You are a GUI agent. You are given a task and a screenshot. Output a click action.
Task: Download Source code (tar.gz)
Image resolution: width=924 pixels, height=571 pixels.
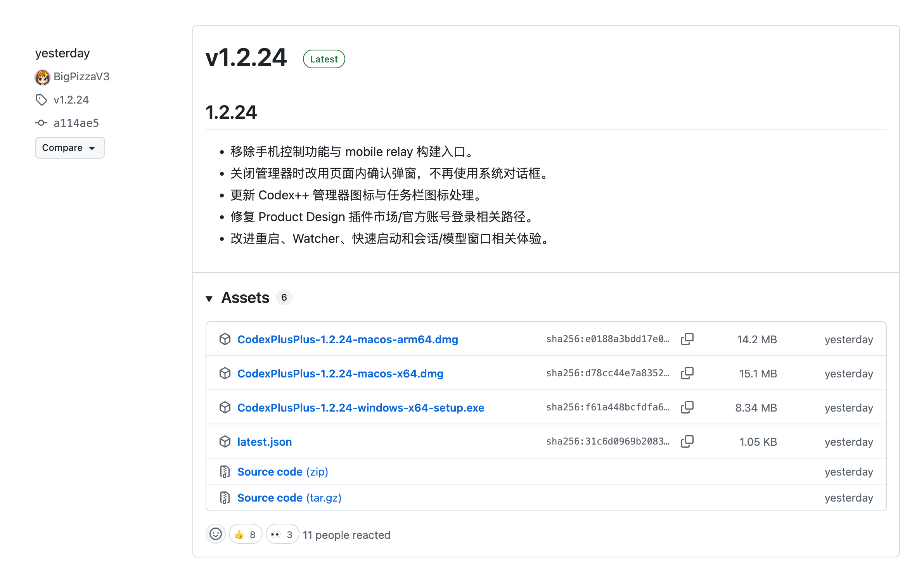(289, 498)
